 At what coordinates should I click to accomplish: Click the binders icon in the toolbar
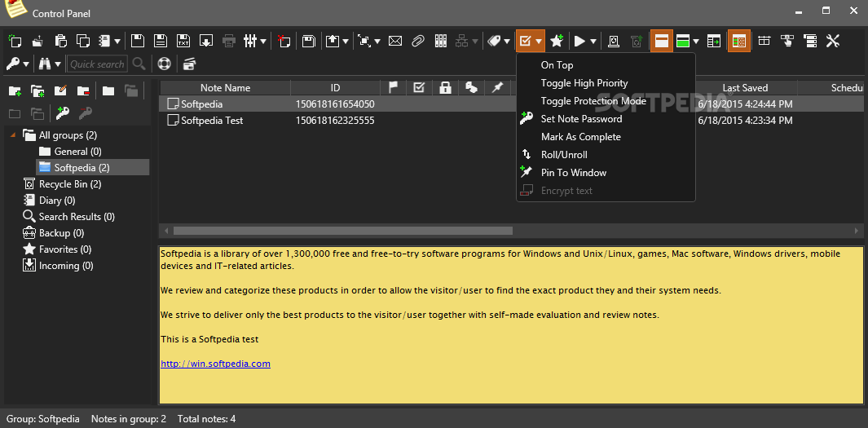pyautogui.click(x=441, y=41)
